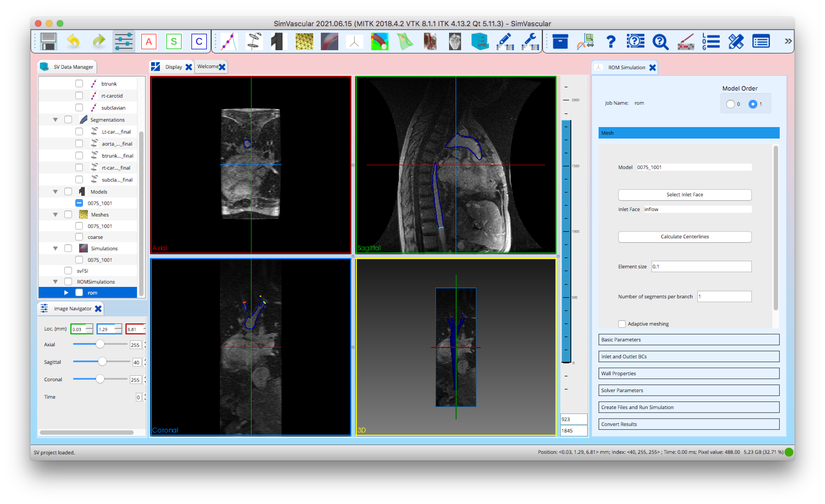Collapse the Segmentations tree node

point(55,119)
